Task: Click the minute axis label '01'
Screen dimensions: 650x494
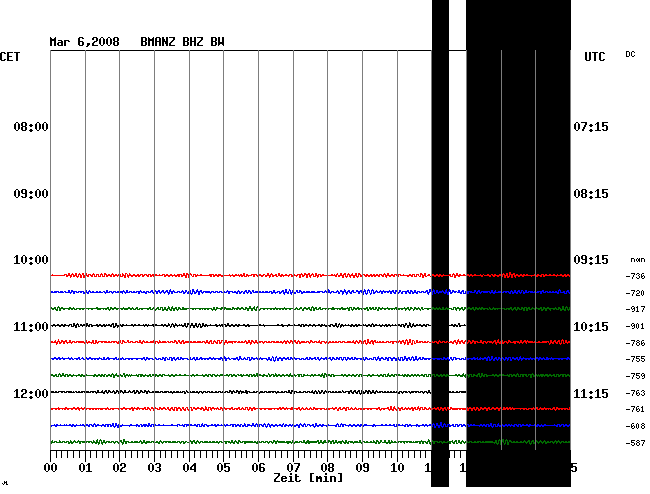Action: [x=85, y=468]
